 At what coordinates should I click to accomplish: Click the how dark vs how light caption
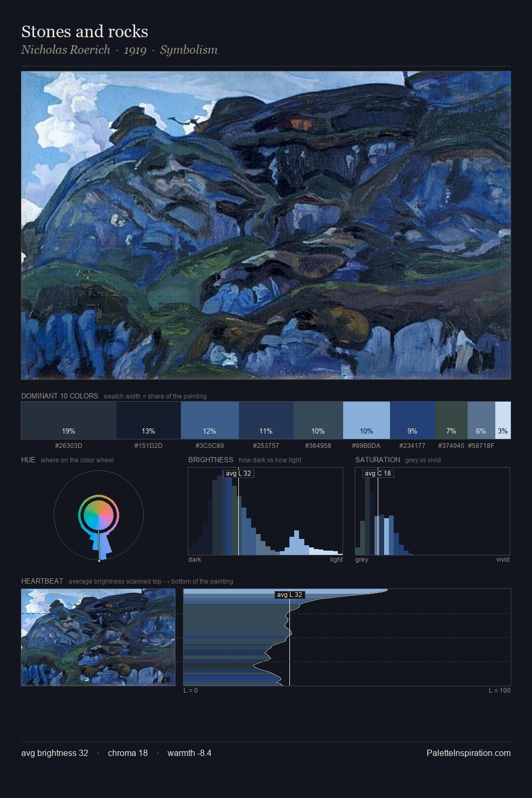click(270, 460)
